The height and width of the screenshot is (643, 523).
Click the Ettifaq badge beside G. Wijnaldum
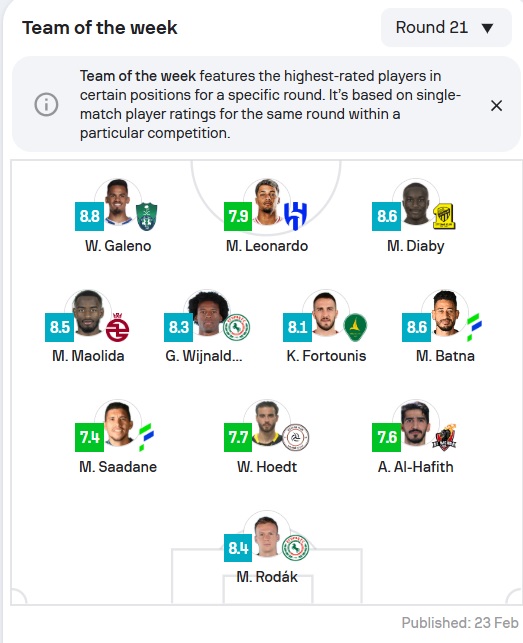(237, 327)
